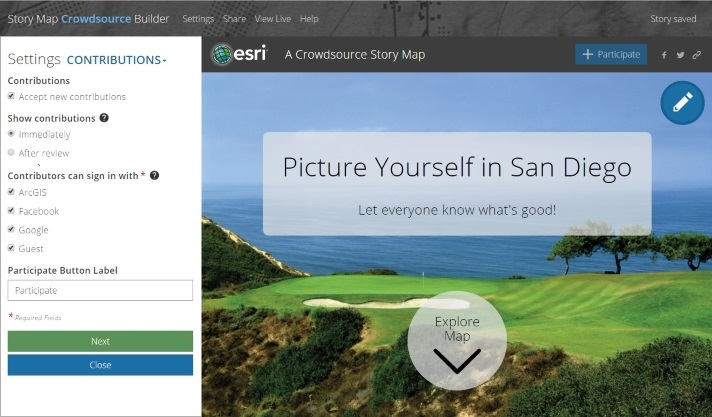Copy story link using chain icon
Viewport: 712px width, 417px height.
tap(697, 55)
